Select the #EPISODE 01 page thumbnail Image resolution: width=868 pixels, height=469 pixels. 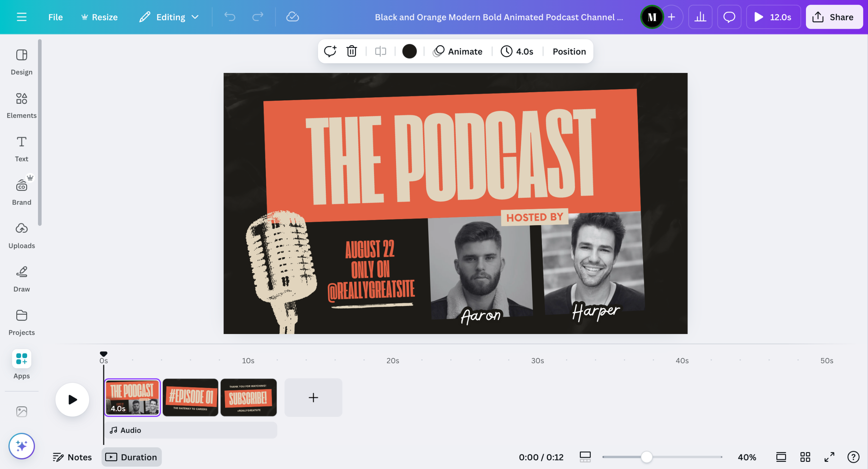190,397
